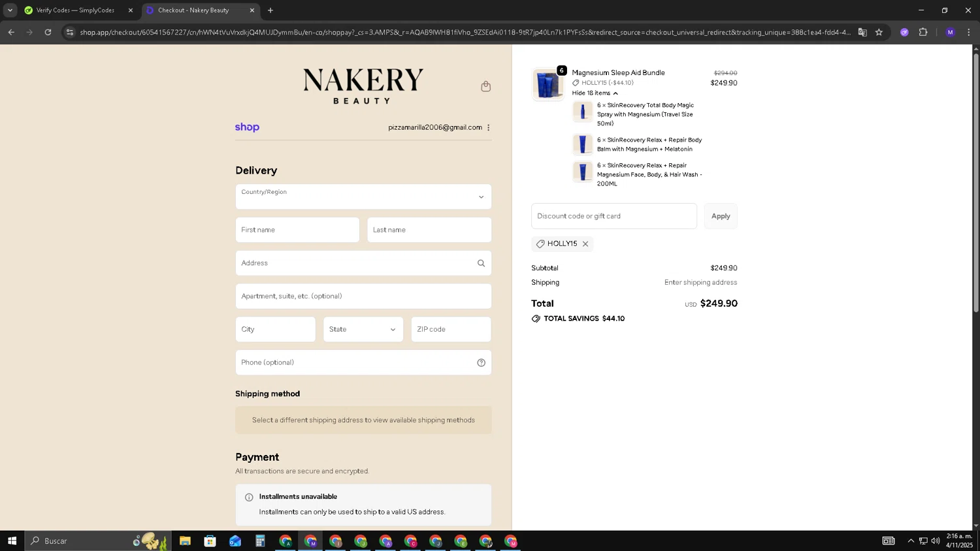980x551 pixels.
Task: Open volume control in system tray
Action: pos(936,541)
